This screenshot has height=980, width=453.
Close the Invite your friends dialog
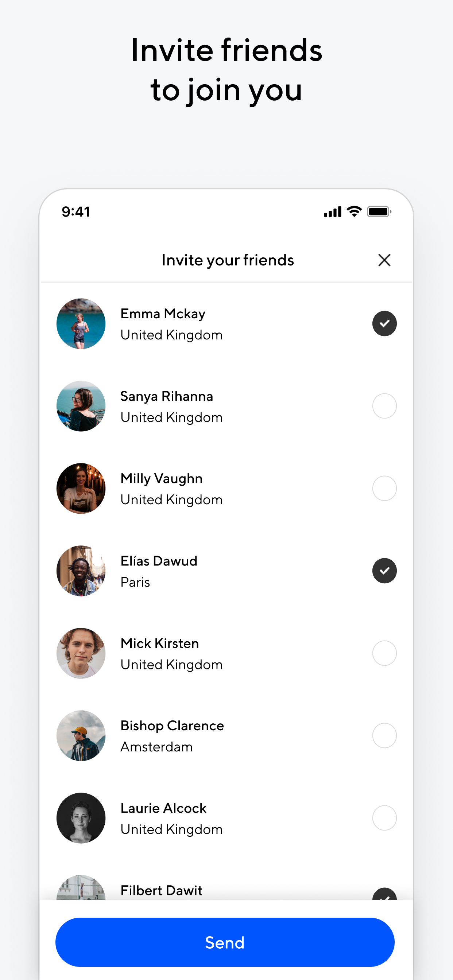384,260
